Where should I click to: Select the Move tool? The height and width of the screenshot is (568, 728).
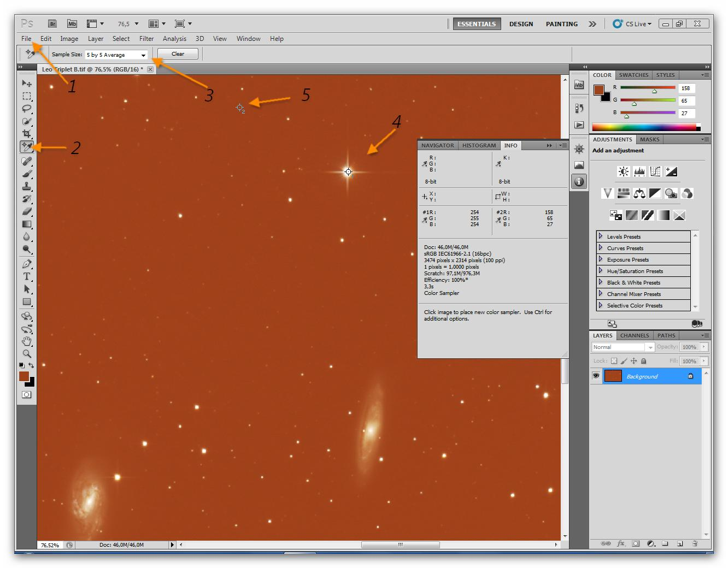(x=26, y=83)
